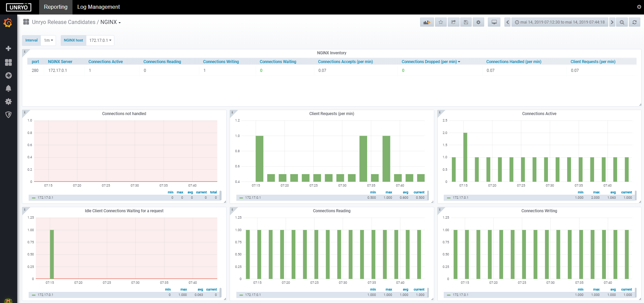644x303 pixels.
Task: Zoom out time range magnifier icon
Action: tap(622, 22)
